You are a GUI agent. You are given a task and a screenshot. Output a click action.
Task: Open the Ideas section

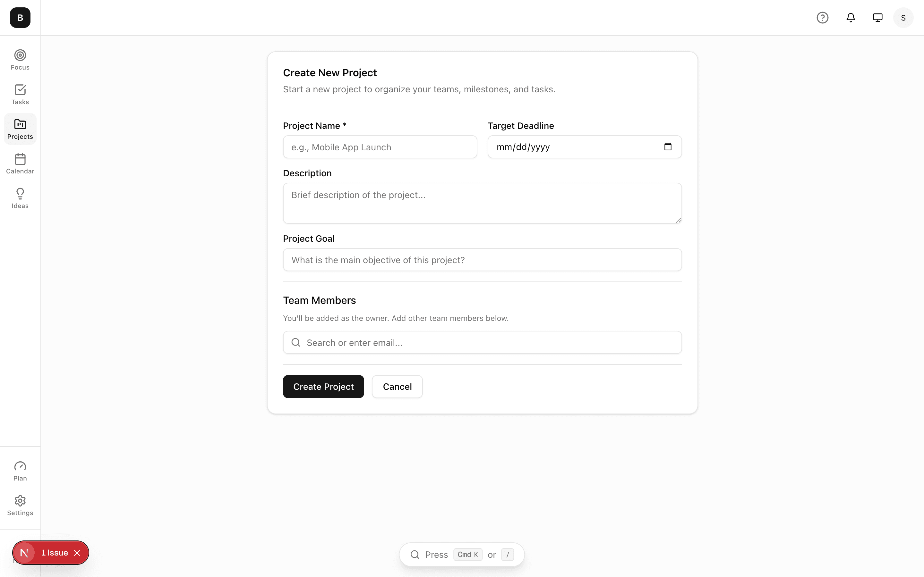point(20,198)
